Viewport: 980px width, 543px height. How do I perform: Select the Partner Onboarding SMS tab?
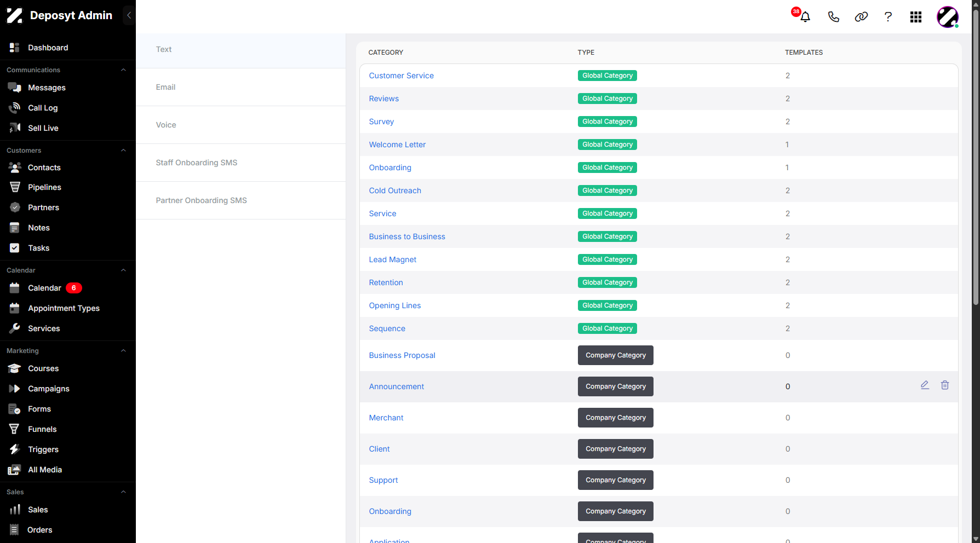click(x=241, y=200)
